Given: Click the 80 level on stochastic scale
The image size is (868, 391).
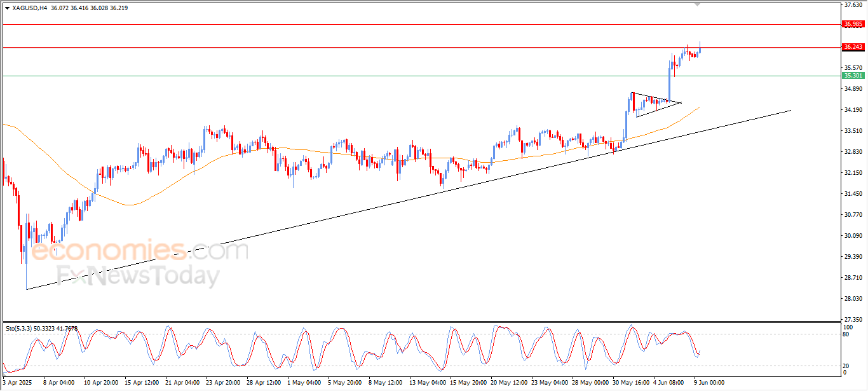Looking at the screenshot, I should click(845, 334).
